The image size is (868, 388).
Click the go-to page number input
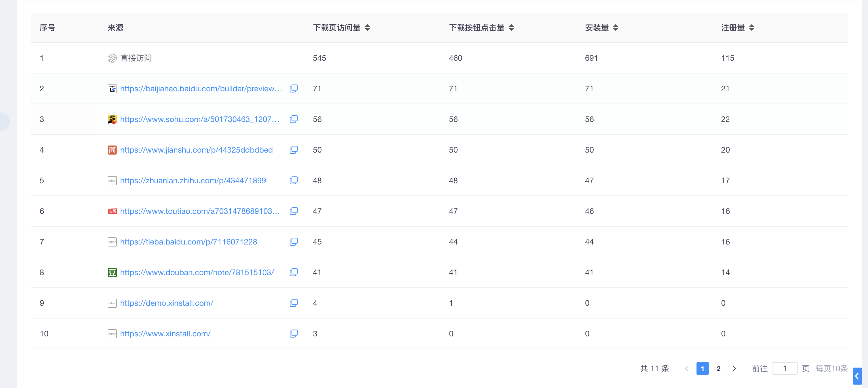784,368
